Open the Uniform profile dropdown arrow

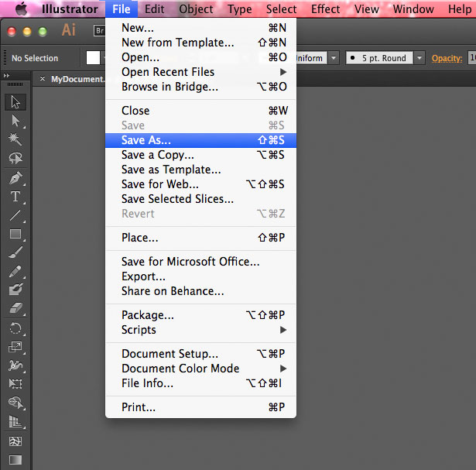click(334, 58)
